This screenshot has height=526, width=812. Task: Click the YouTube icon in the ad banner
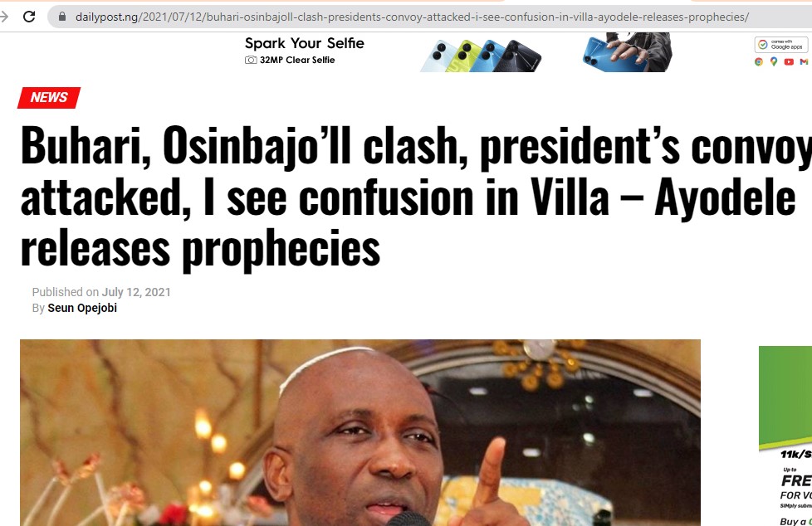pos(789,61)
